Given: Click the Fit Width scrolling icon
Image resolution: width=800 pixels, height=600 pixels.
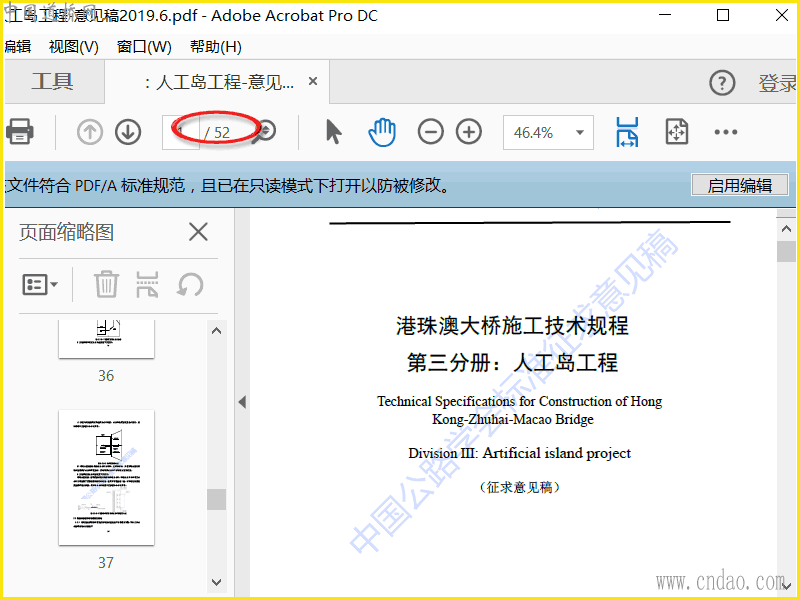Looking at the screenshot, I should coord(627,132).
